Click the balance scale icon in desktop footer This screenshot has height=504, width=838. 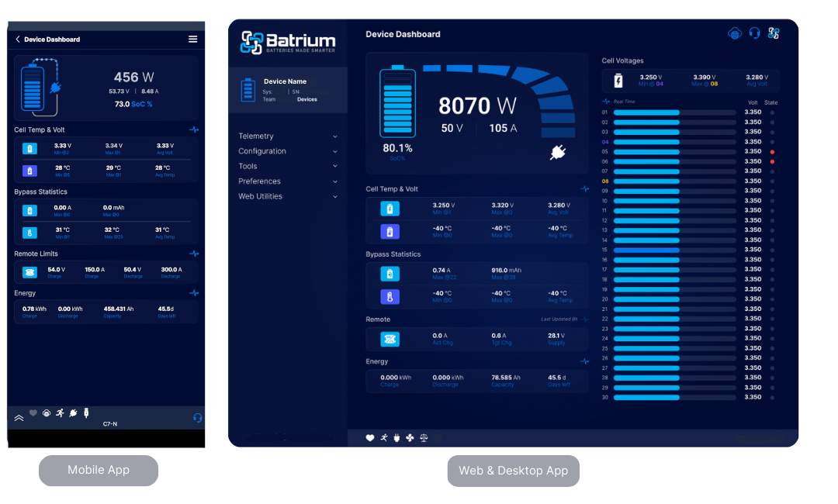tap(423, 438)
